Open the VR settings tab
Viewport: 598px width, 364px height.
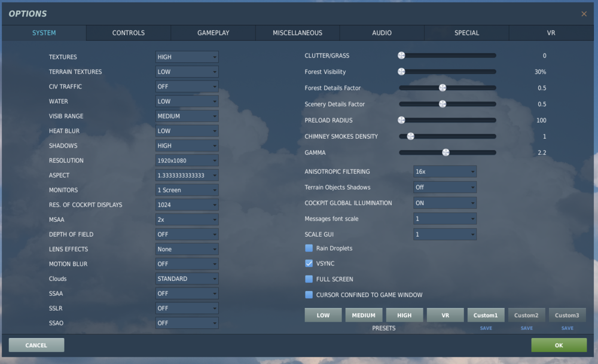point(551,33)
